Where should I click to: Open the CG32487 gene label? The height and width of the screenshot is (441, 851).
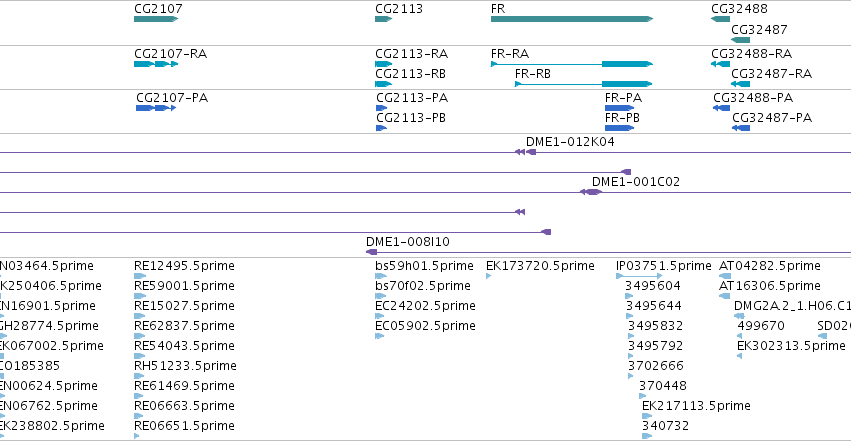point(759,30)
